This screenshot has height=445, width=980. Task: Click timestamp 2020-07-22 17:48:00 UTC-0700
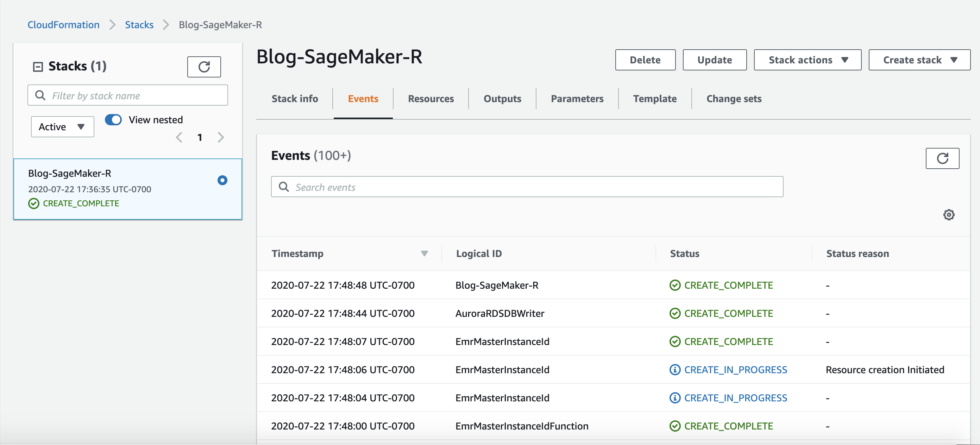click(x=343, y=426)
